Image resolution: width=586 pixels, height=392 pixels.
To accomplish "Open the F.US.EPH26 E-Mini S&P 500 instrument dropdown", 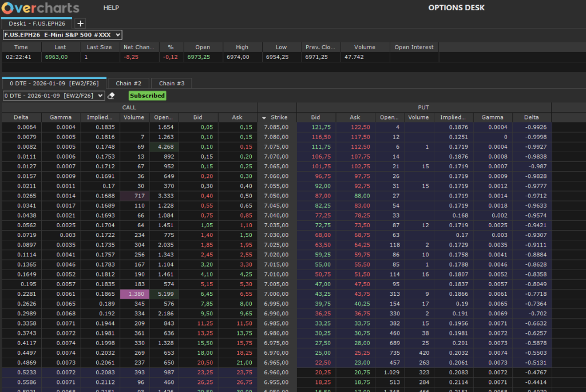I will click(x=62, y=35).
